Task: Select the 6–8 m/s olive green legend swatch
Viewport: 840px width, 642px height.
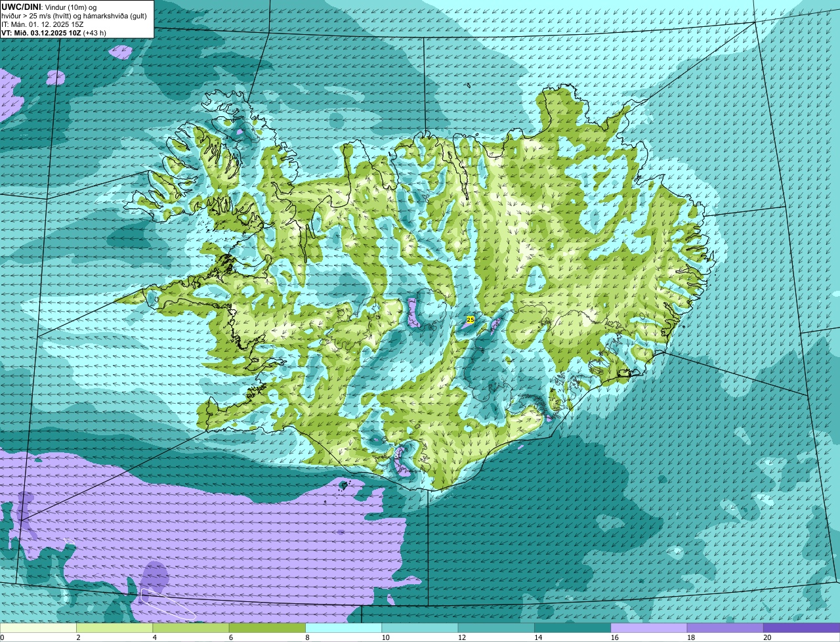Action: (268, 628)
